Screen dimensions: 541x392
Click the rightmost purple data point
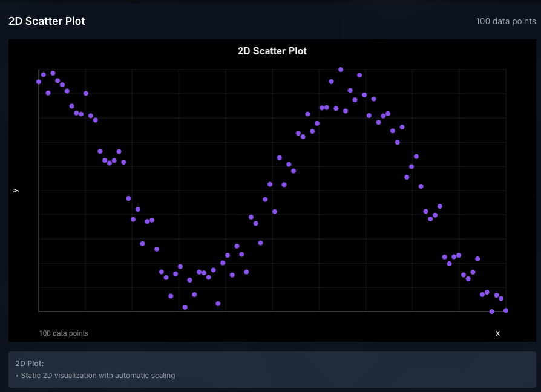[505, 310]
